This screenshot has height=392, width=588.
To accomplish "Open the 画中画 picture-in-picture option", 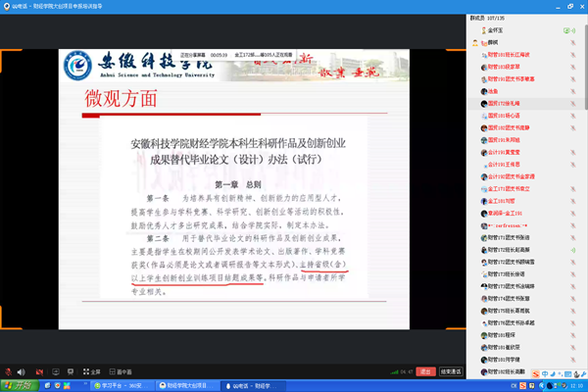I will point(120,372).
